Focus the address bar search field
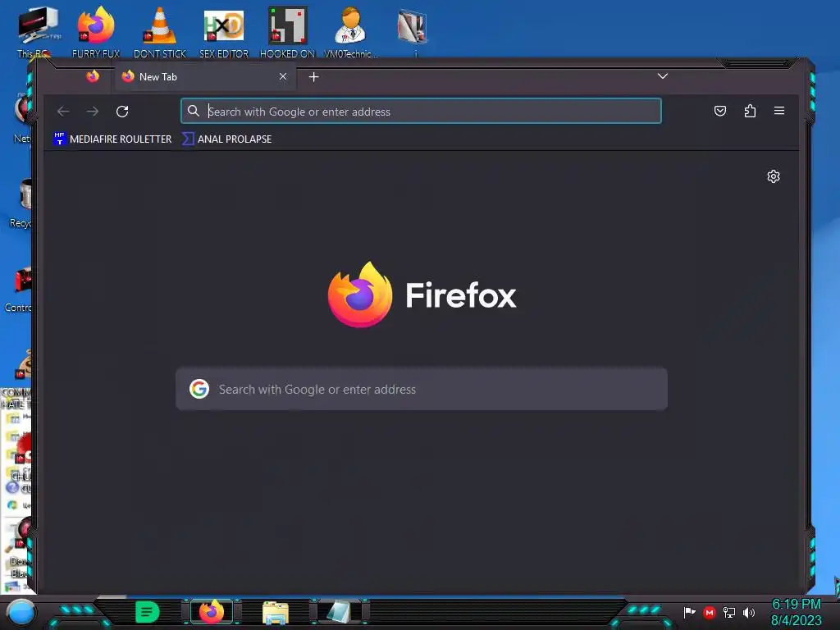Viewport: 840px width, 630px height. pyautogui.click(x=421, y=111)
